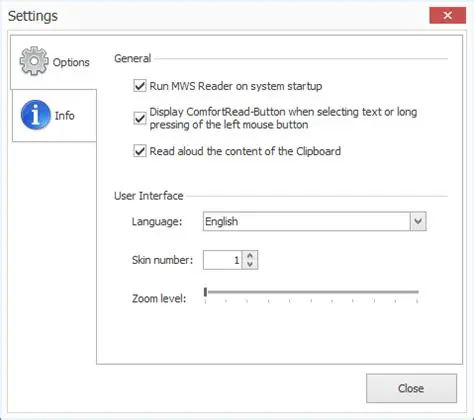Toggle Run MWS Reader on system startup
This screenshot has width=474, height=420.
[140, 86]
